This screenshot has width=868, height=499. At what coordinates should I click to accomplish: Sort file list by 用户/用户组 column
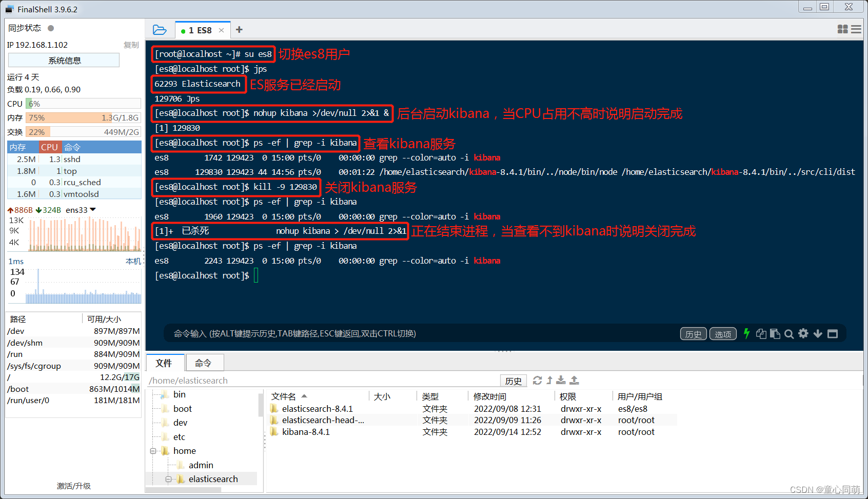point(644,396)
